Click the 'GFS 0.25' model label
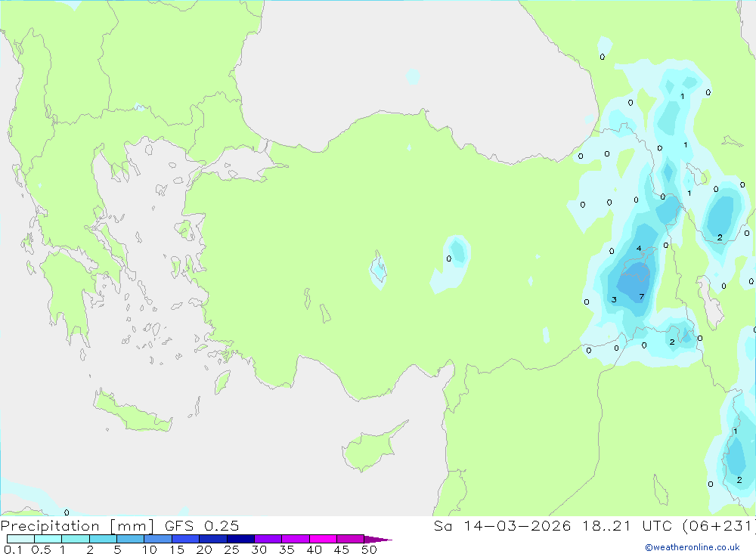This screenshot has width=756, height=554. pos(202,525)
